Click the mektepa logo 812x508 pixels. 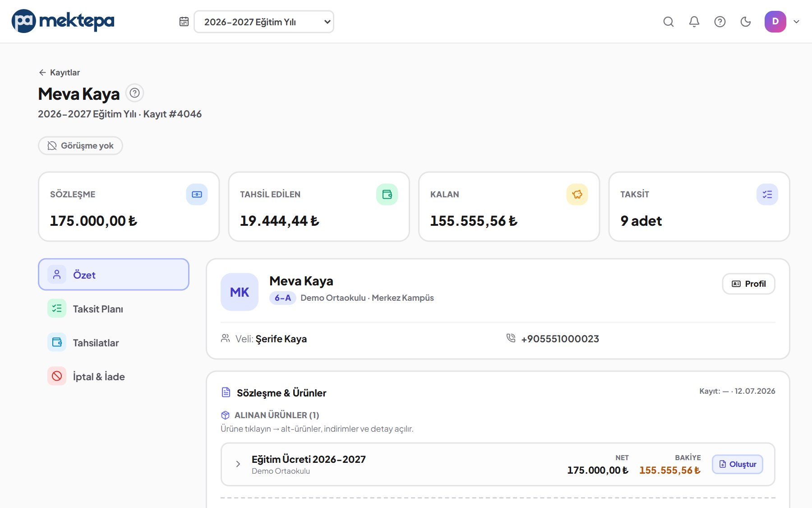pyautogui.click(x=63, y=21)
